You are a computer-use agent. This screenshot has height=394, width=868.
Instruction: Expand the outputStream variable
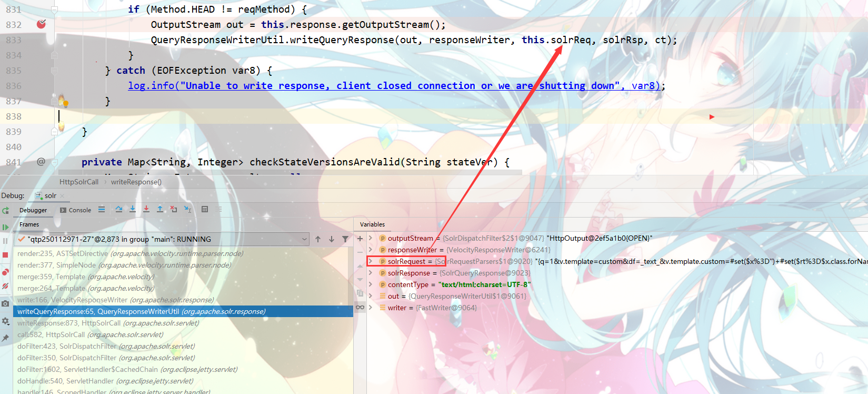371,238
